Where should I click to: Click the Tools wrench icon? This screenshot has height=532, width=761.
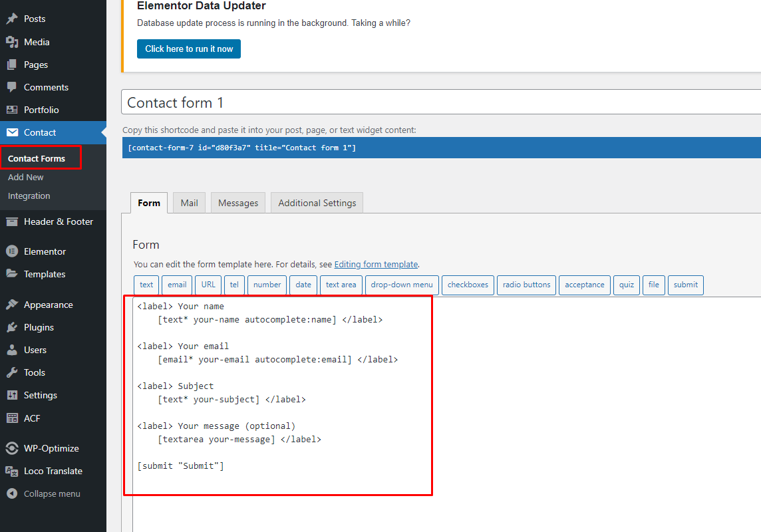pyautogui.click(x=12, y=372)
